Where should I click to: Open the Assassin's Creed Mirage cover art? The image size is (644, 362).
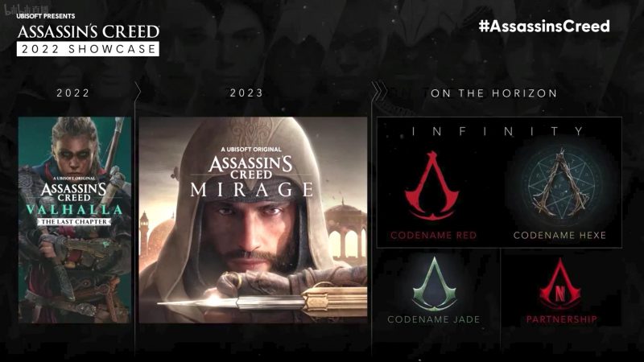pos(253,220)
